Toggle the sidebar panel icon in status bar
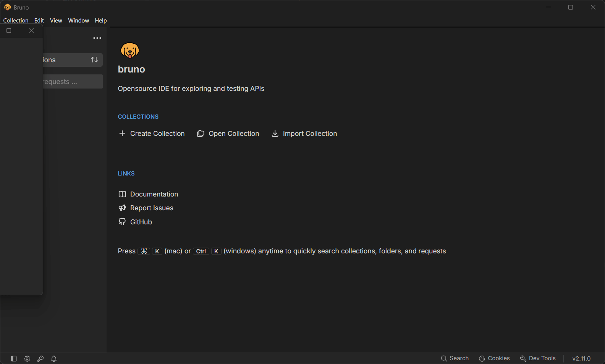Viewport: 605px width, 364px height. coord(14,359)
